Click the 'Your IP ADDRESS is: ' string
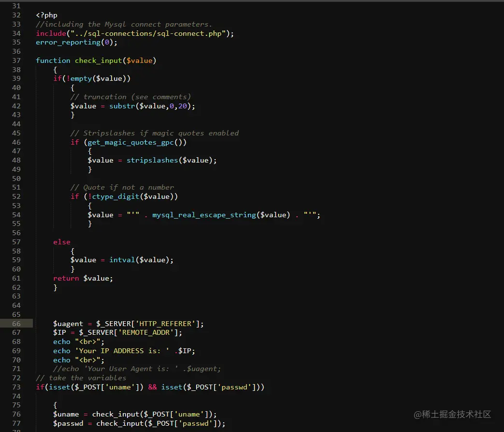Screen dimensions: 504x432 [122, 351]
